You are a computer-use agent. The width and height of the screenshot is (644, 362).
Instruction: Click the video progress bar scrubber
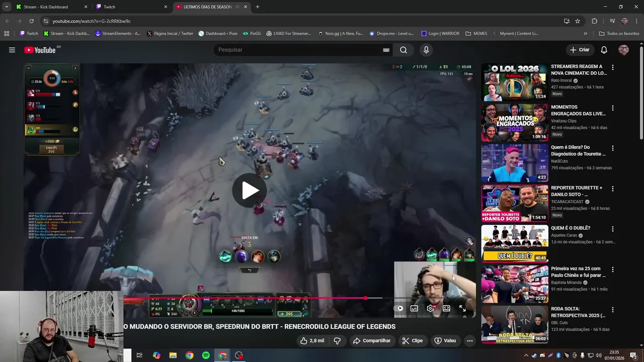pos(365,298)
